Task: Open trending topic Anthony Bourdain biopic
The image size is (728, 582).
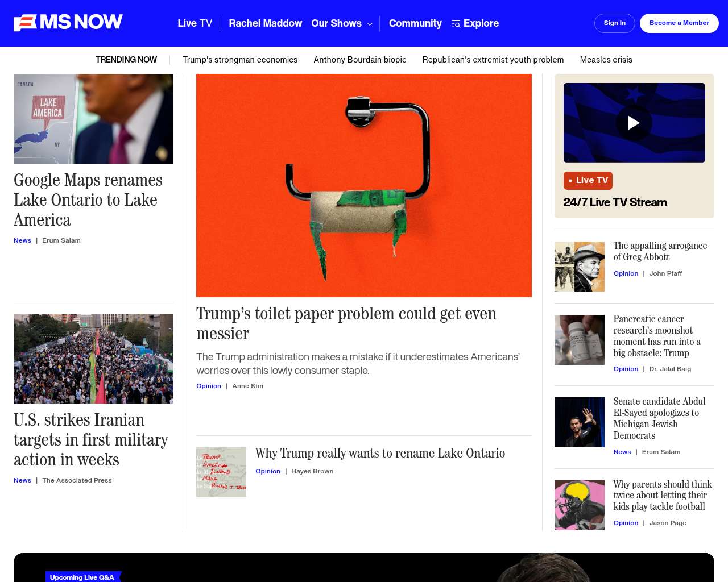Action: tap(360, 60)
